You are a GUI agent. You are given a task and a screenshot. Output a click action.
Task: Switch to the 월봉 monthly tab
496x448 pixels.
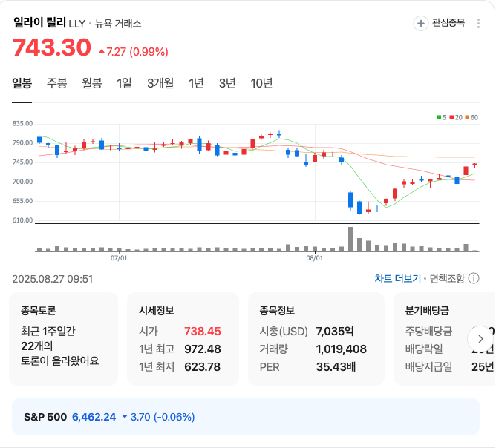[92, 83]
